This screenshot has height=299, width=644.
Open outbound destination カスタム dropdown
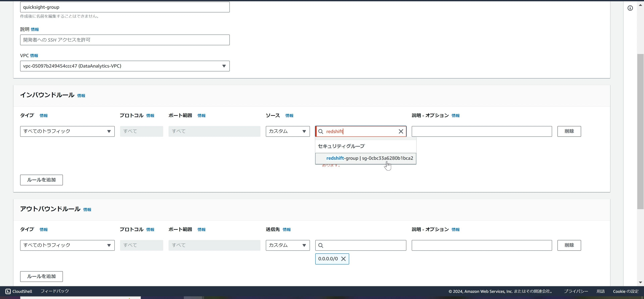tap(288, 245)
